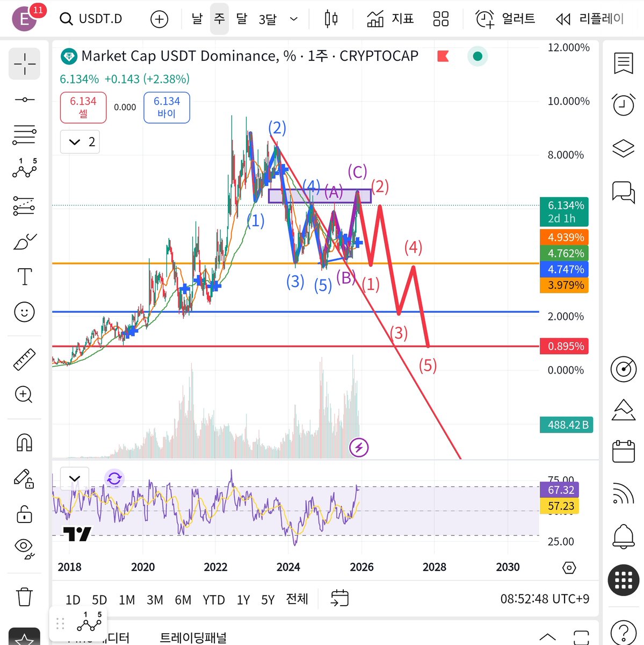Select the week interval 주
Viewport: 644px width, 645px height.
(219, 19)
